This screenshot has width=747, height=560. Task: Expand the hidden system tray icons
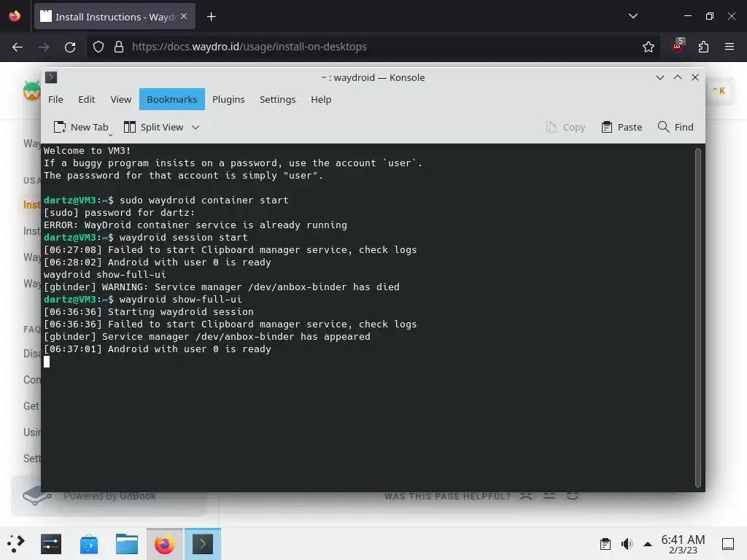[648, 544]
